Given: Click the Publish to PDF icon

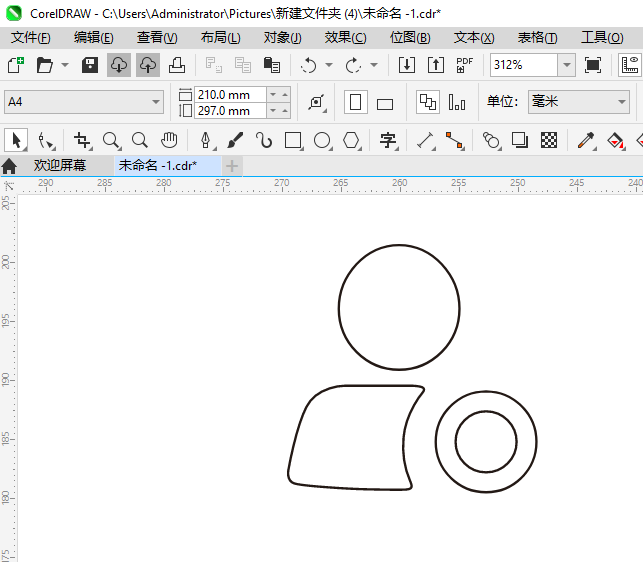Looking at the screenshot, I should 464,65.
